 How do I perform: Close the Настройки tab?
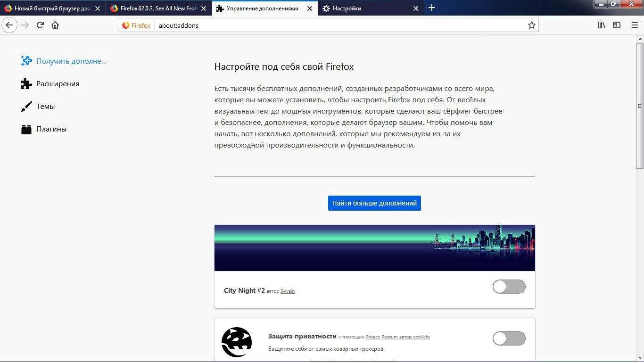416,8
